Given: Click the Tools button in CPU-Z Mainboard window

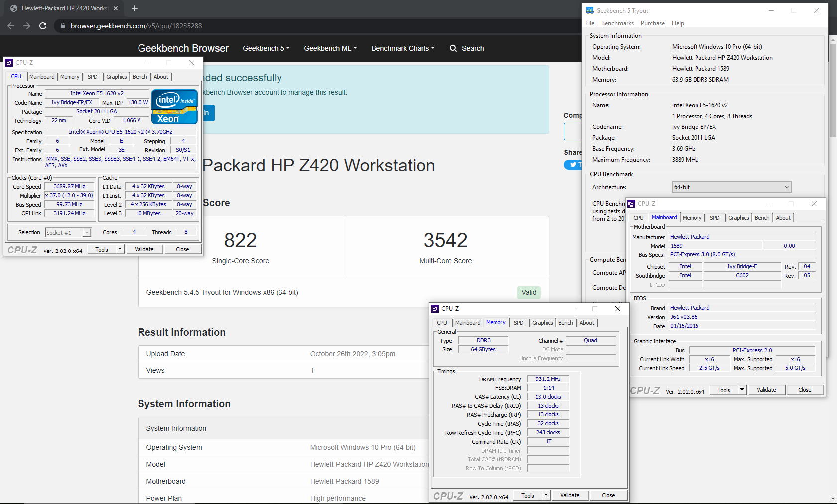Looking at the screenshot, I should tap(724, 390).
